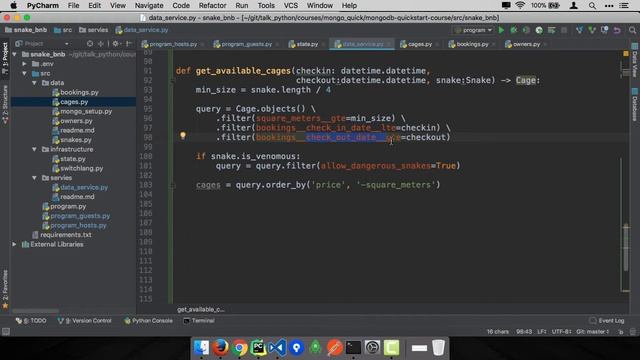
Task: Open the Python Console
Action: [x=149, y=321]
